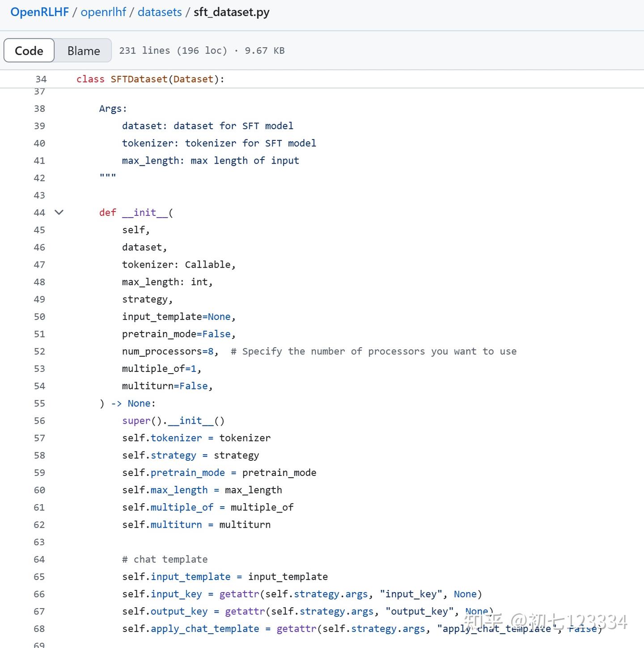Image resolution: width=644 pixels, height=648 pixels.
Task: Select line number 52
Action: point(39,351)
